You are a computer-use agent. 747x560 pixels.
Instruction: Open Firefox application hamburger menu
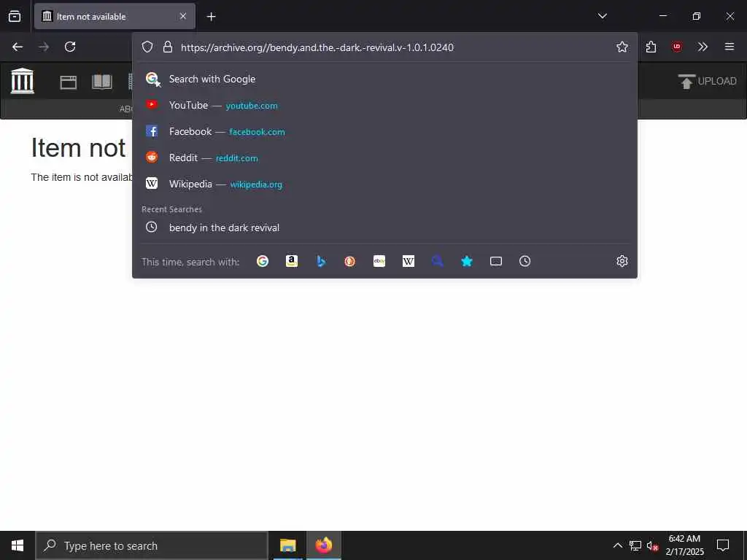point(729,47)
